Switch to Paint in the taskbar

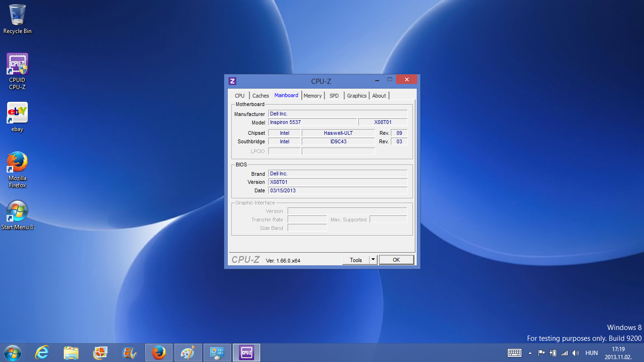188,353
